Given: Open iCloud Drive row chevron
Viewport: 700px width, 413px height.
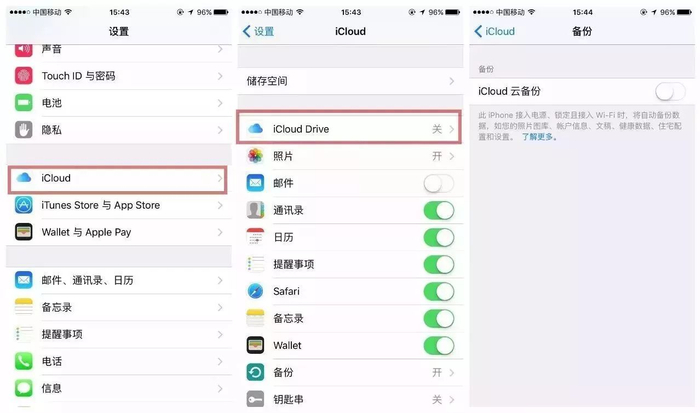Looking at the screenshot, I should tap(452, 129).
